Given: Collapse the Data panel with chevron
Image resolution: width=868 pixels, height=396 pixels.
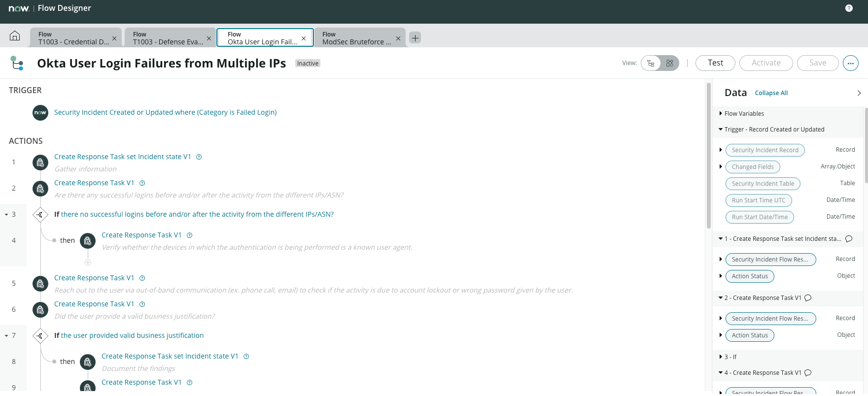Looking at the screenshot, I should [859, 93].
